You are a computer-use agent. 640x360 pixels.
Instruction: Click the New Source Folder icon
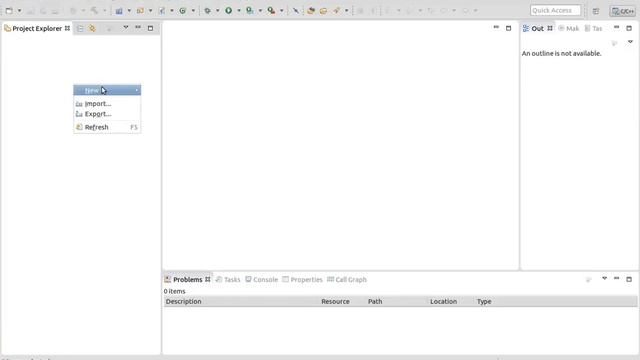(140, 11)
